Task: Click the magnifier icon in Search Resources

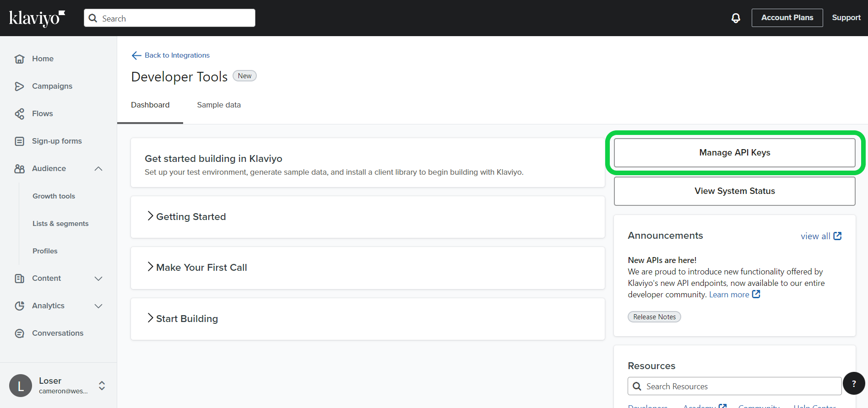Action: tap(637, 386)
